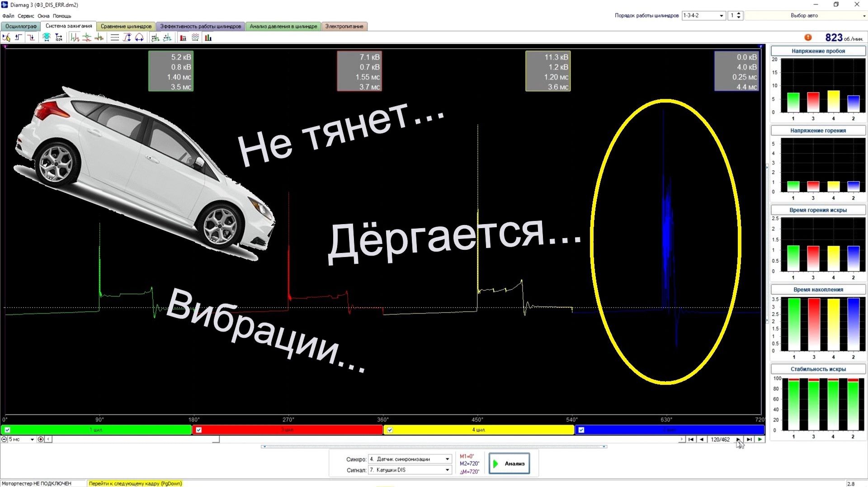Switch to the Сравнение цилиндров tab
868x487 pixels.
126,26
